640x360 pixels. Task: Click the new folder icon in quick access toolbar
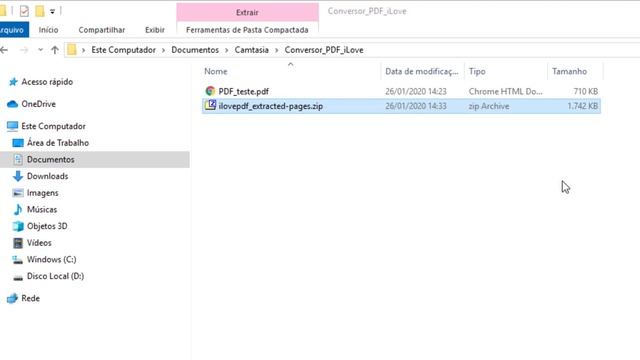[x=40, y=11]
